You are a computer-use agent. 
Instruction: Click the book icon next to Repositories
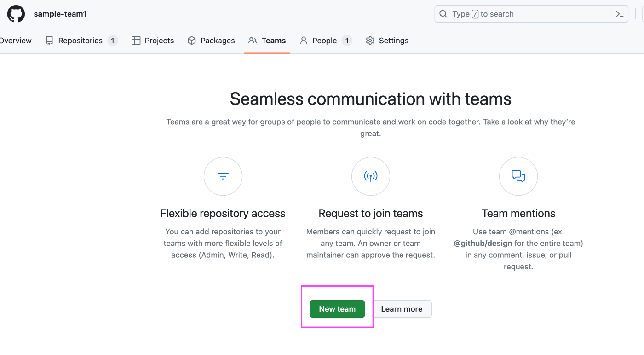49,41
